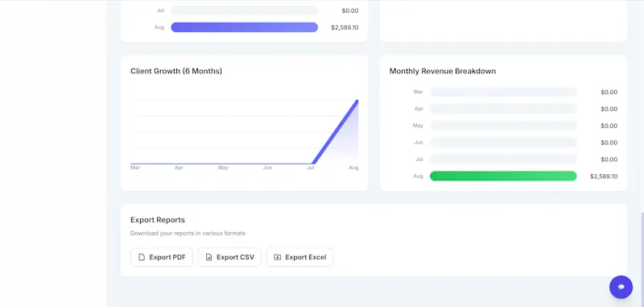644x307 pixels.
Task: Click the Mar bar in Monthly Revenue Breakdown
Action: (503, 92)
